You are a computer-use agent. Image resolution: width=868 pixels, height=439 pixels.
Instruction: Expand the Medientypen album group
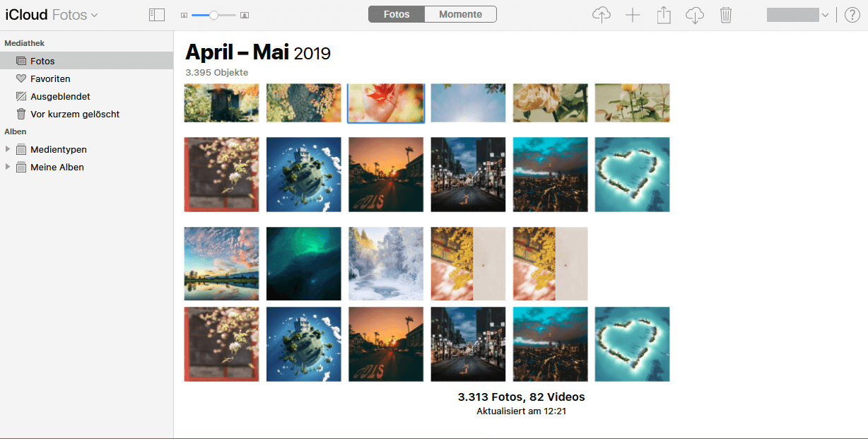(8, 149)
